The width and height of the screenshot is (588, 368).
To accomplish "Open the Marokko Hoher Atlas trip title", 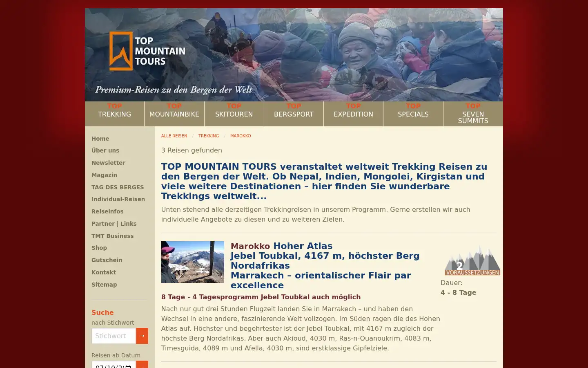I will (x=325, y=265).
